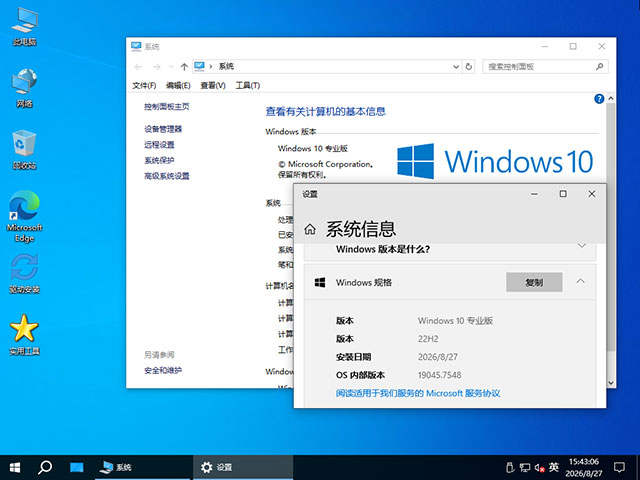Click the blue help question icon
The image size is (640, 480).
[x=599, y=99]
